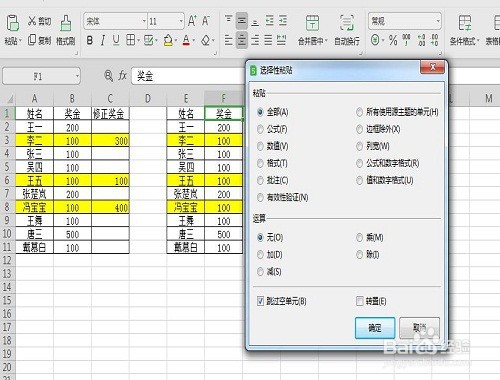Viewport: 500px width, 380px height.
Task: Uncheck the 跳过空单元(B) skip blanks checkbox
Action: coord(261,301)
